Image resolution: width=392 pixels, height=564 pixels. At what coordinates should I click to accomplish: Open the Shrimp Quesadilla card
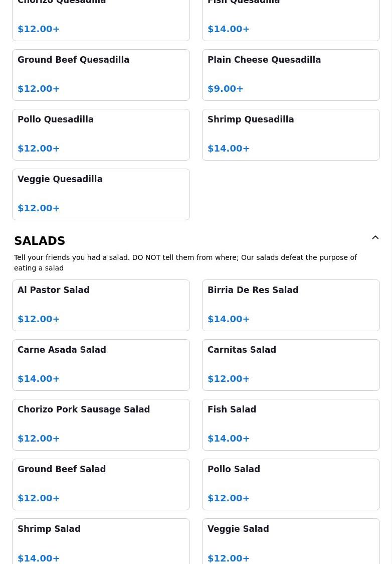click(291, 135)
